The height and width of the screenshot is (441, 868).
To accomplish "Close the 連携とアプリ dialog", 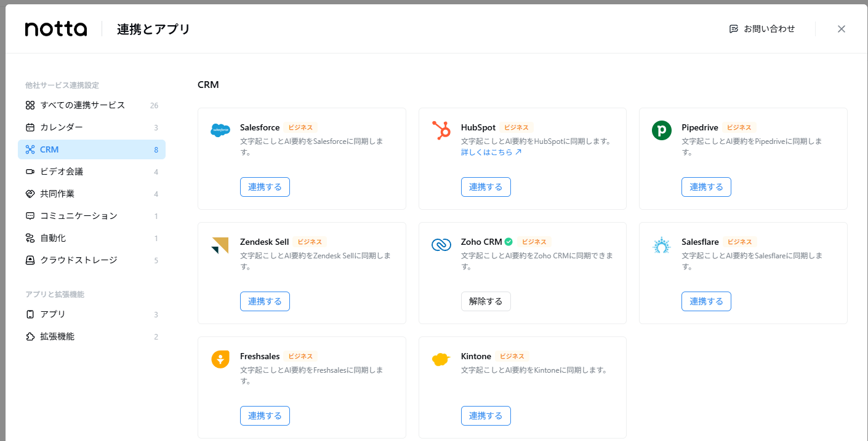I will click(x=842, y=29).
